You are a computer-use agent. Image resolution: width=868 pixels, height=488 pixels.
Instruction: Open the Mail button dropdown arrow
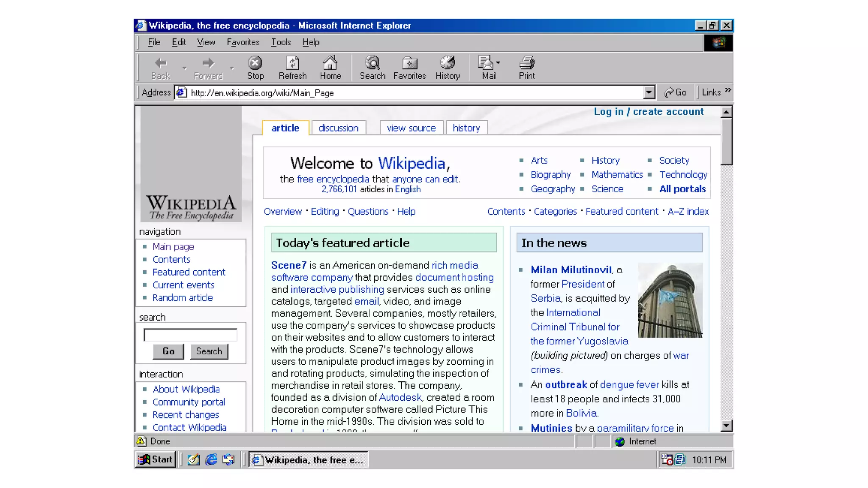click(498, 63)
